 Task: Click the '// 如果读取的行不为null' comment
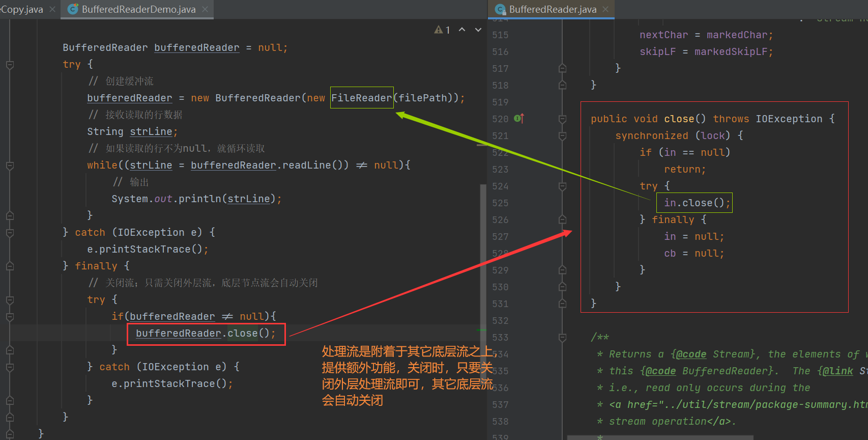point(176,148)
